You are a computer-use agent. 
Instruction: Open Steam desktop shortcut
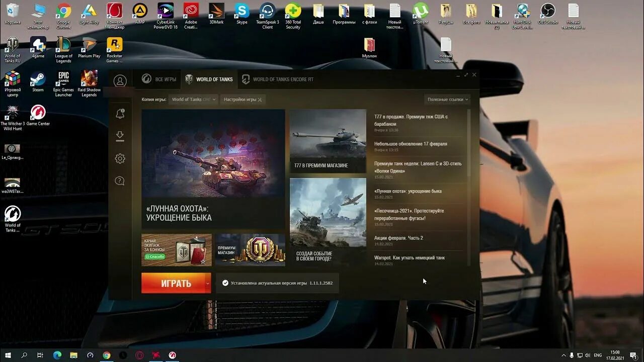tap(38, 81)
